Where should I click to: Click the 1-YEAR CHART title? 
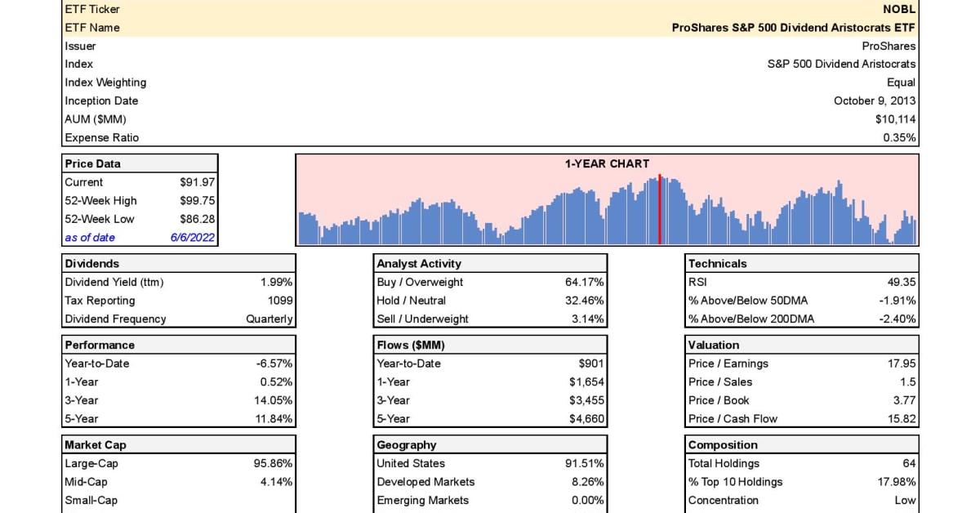click(x=607, y=163)
